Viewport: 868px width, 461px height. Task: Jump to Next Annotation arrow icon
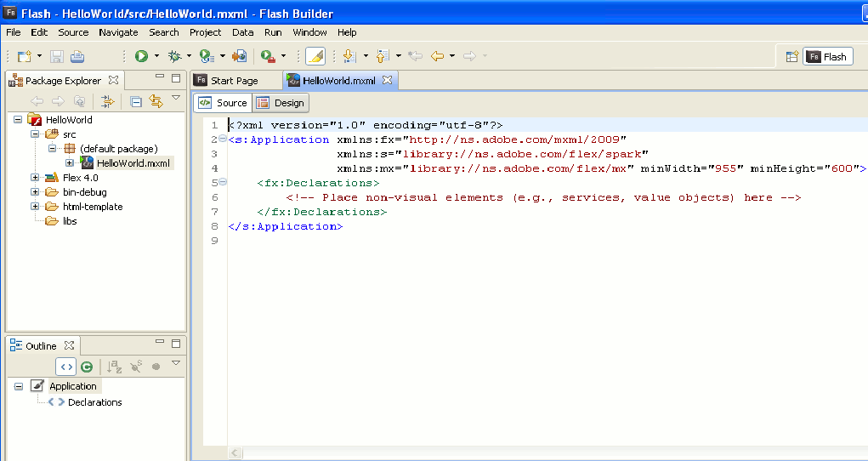click(x=349, y=56)
